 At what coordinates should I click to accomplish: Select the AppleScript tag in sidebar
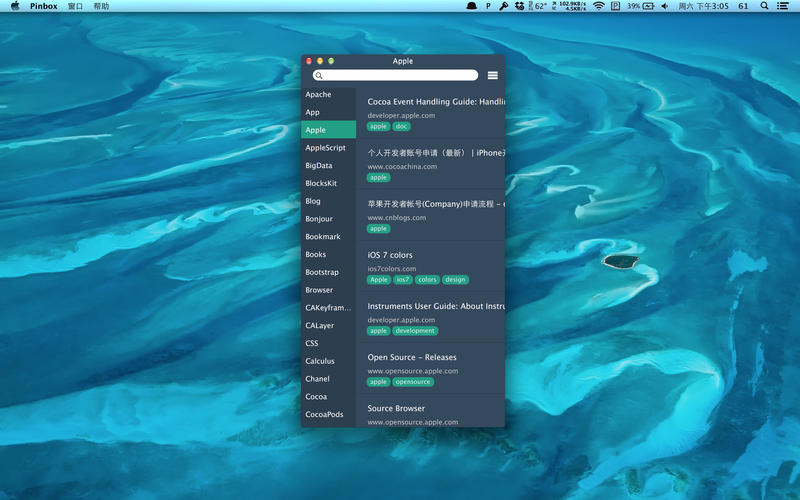point(325,148)
